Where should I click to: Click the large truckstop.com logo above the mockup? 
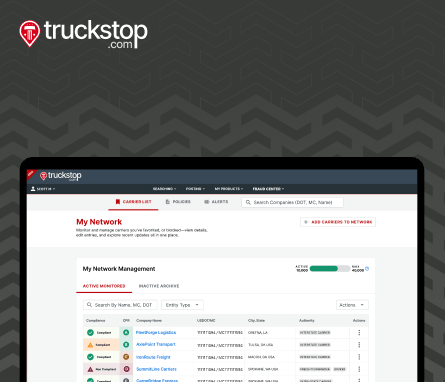(83, 34)
